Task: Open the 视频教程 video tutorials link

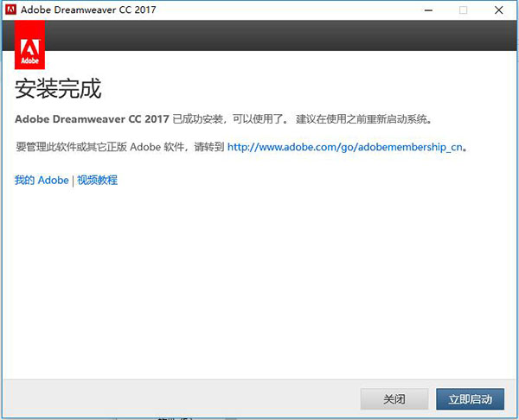Action: click(97, 181)
